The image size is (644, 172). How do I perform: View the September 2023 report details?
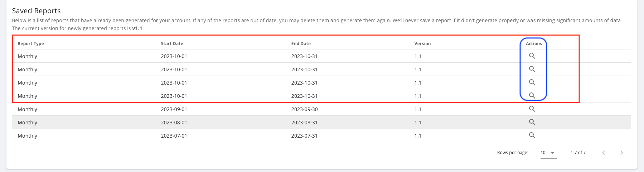532,109
